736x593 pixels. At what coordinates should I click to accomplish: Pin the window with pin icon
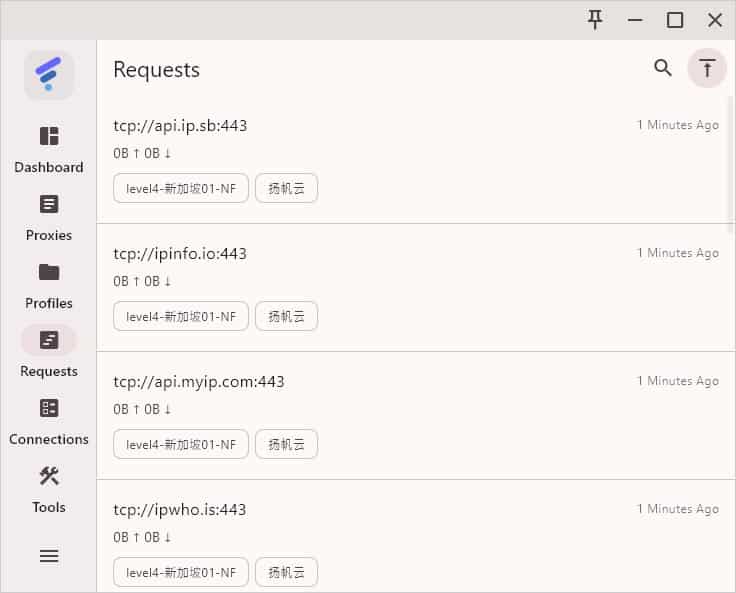(595, 20)
